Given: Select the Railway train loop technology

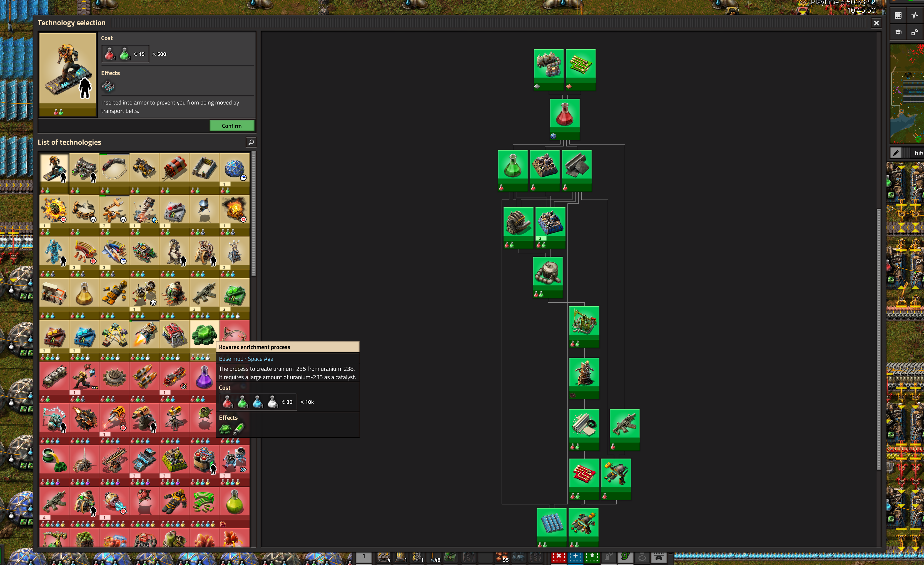Looking at the screenshot, I should pos(114,174).
